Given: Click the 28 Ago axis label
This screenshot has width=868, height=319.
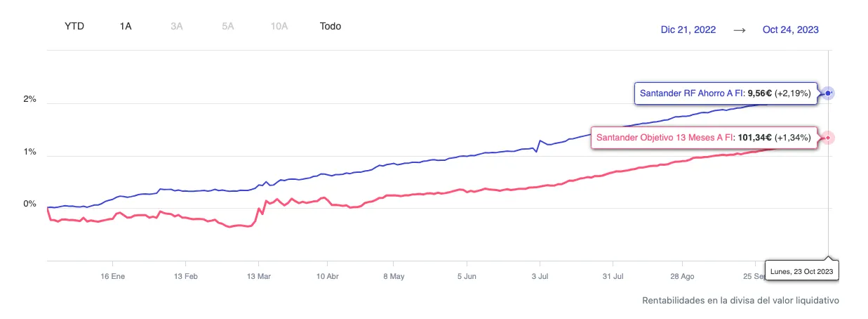Looking at the screenshot, I should [x=683, y=277].
